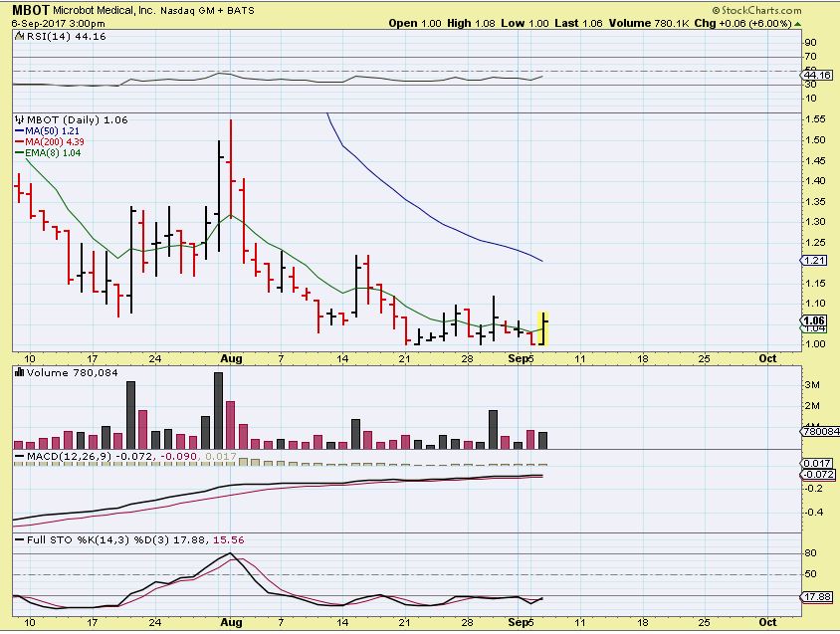Click the 1.21 MA(50) price tag on axis
This screenshot has height=634, width=840.
pyautogui.click(x=814, y=261)
